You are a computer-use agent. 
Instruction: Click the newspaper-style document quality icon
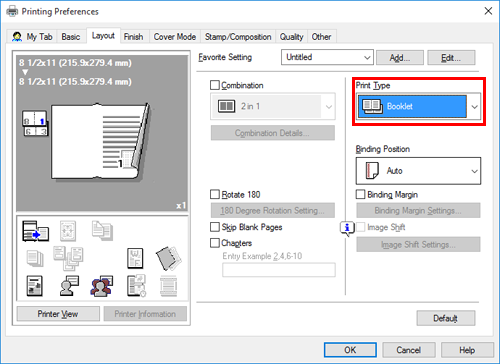34,286
